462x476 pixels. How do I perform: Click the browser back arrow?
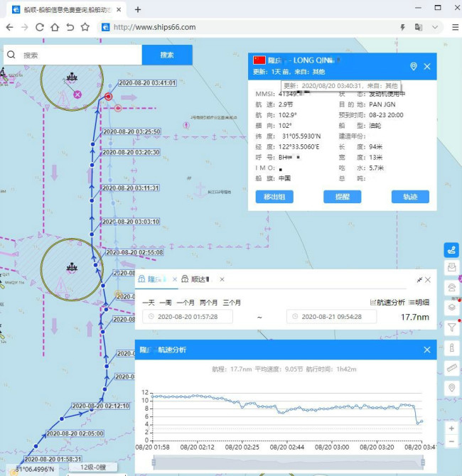tap(9, 27)
